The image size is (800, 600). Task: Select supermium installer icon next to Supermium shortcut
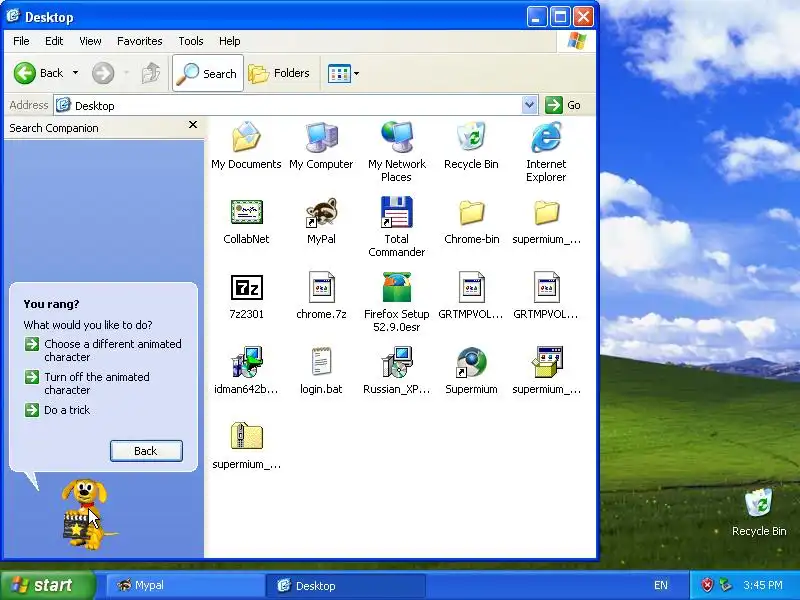click(546, 362)
